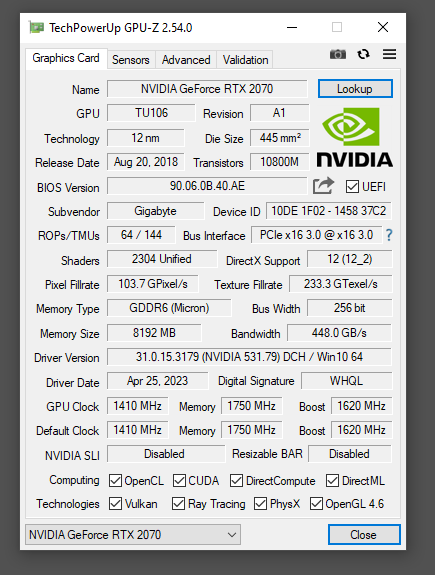
Task: Click the Digital Signature WHQL value
Action: click(x=347, y=381)
